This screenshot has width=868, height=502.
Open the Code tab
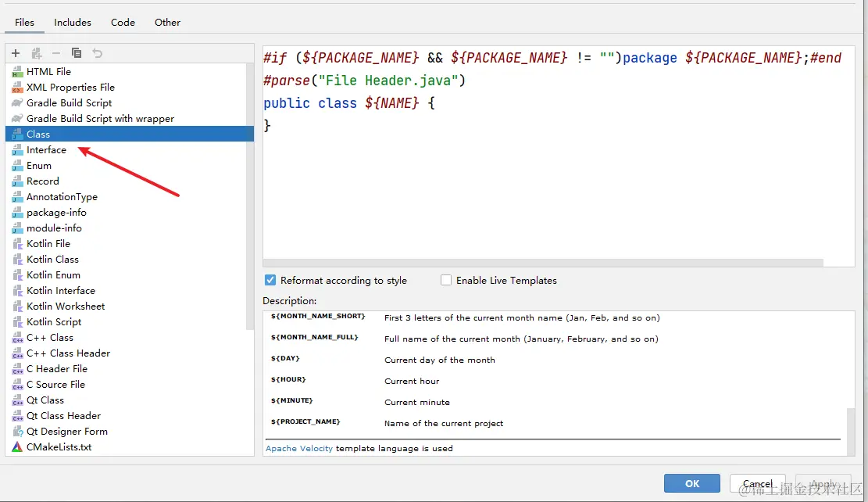[123, 22]
